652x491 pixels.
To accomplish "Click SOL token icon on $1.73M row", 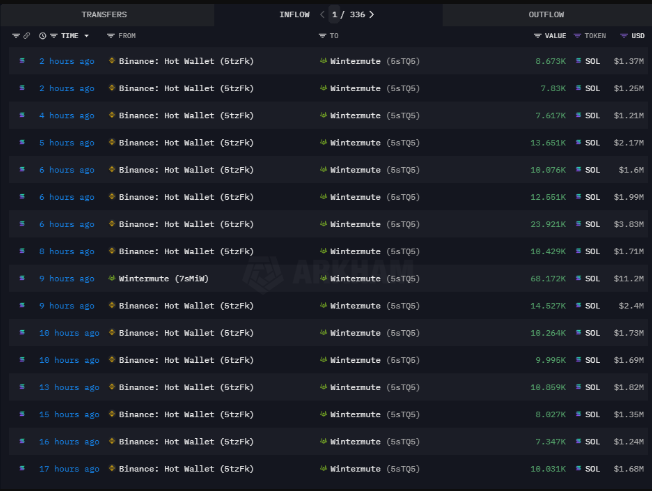I will pos(578,333).
